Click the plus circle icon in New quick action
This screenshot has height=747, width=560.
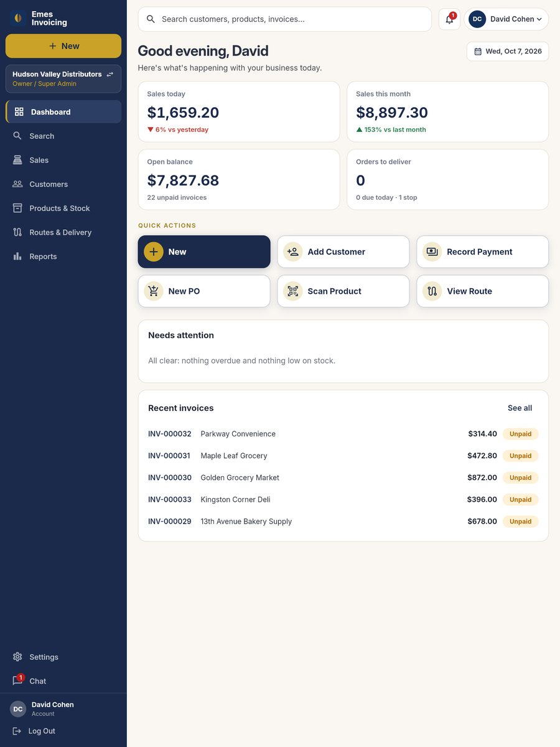click(x=154, y=251)
